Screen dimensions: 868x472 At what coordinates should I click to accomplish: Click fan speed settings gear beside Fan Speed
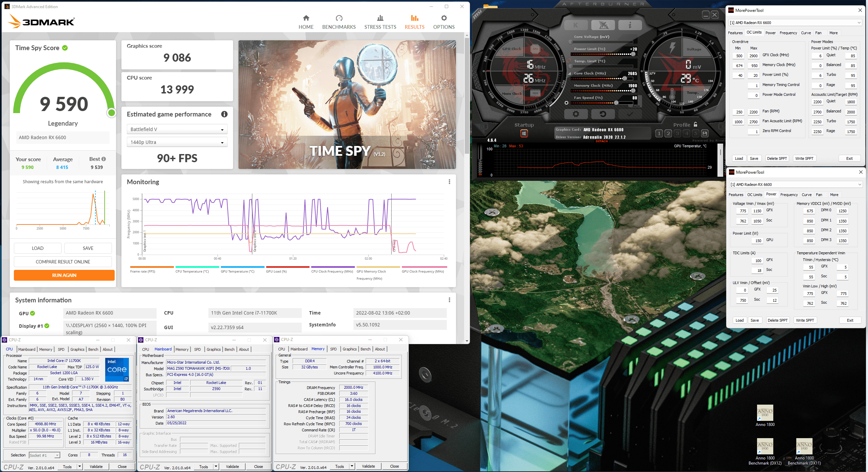coord(567,103)
